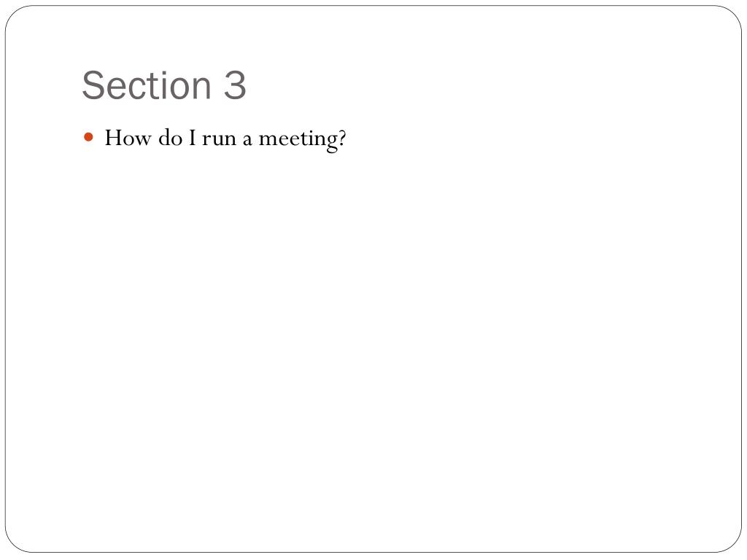Image resolution: width=747 pixels, height=560 pixels.
Task: Click the letter 'S' starting the title
Action: coord(94,85)
